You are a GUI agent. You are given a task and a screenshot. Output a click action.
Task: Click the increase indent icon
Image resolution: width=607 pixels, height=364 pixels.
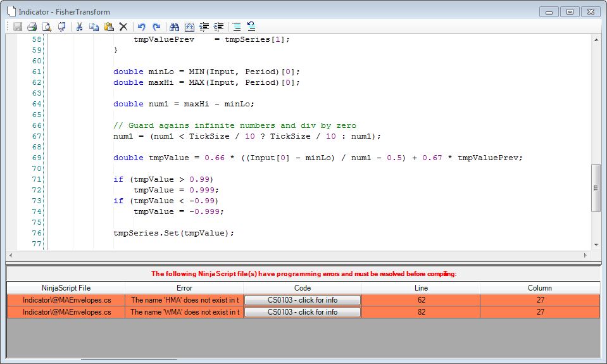pos(219,27)
